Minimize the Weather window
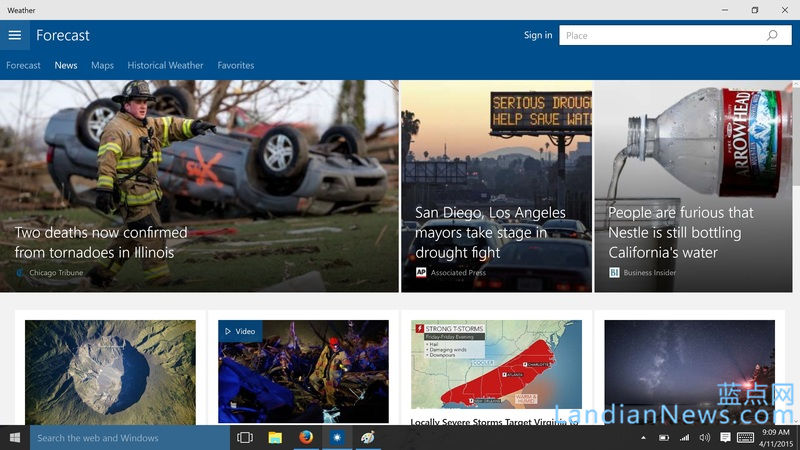800x450 pixels. coord(724,10)
